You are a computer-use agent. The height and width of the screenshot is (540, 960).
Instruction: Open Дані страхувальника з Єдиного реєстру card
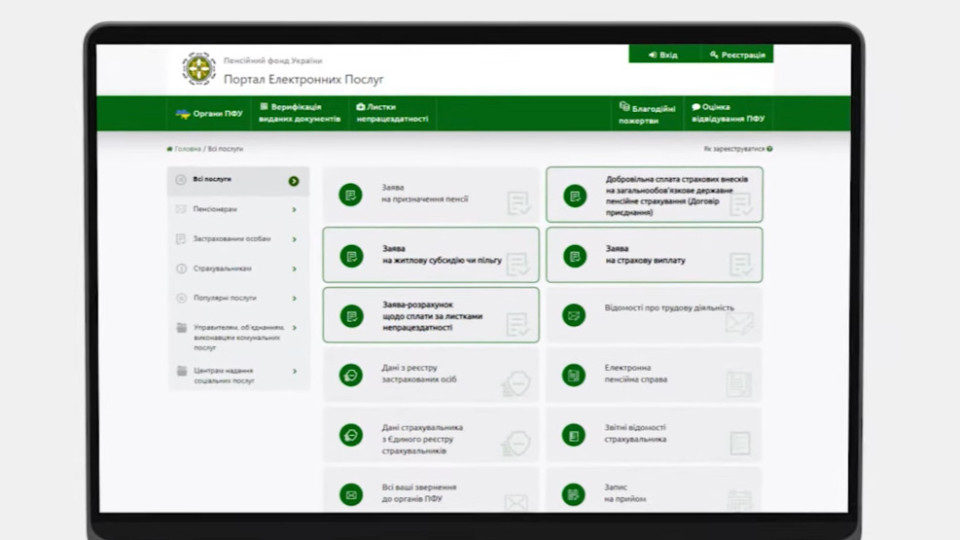(430, 435)
